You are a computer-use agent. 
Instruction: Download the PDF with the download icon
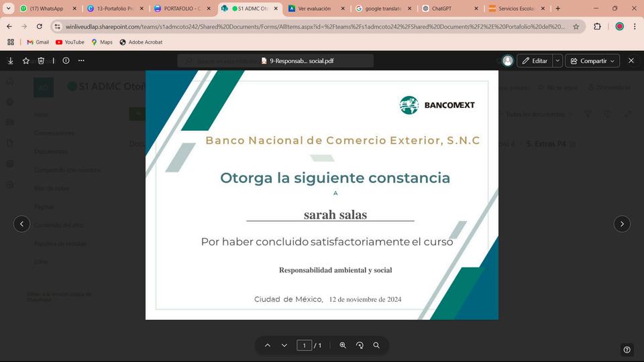click(x=11, y=61)
